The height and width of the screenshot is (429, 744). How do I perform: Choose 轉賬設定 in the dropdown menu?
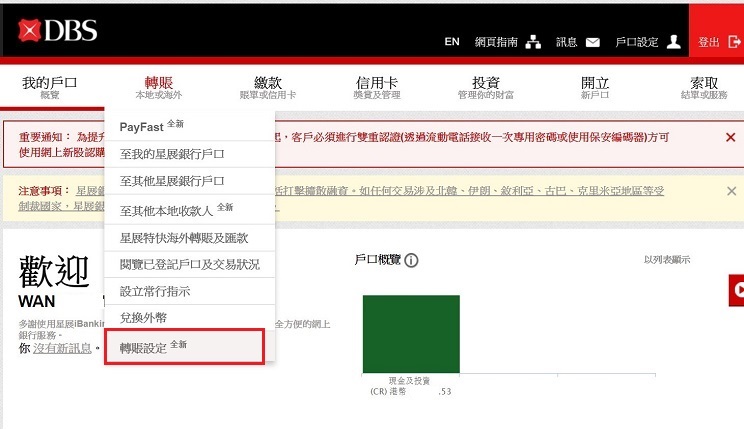click(x=145, y=346)
